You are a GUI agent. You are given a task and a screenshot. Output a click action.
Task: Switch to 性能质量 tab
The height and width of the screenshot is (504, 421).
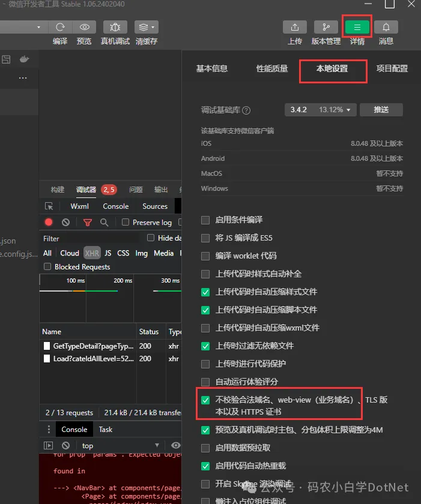tap(272, 68)
